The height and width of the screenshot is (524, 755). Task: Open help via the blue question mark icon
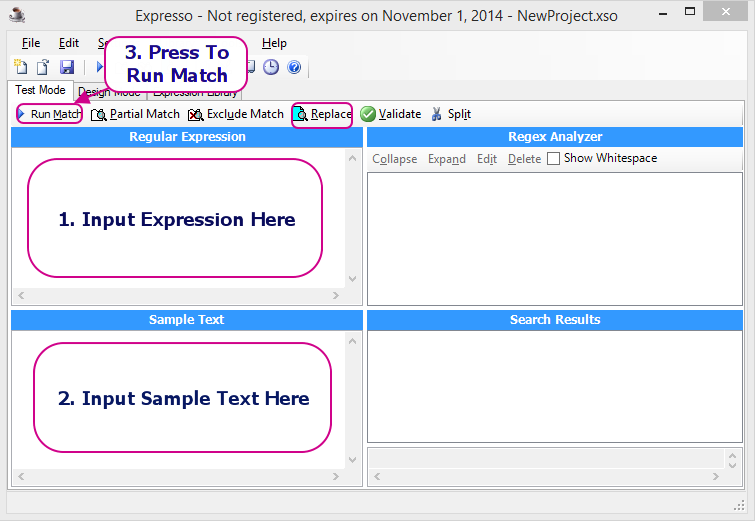coord(294,67)
